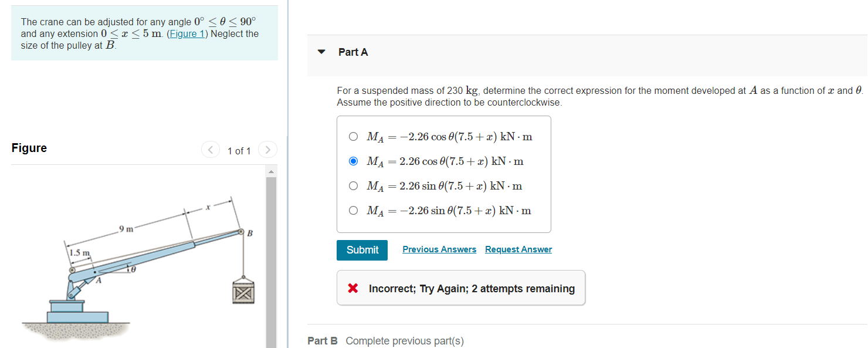Collapse Part A disclosure triangle

coord(321,52)
